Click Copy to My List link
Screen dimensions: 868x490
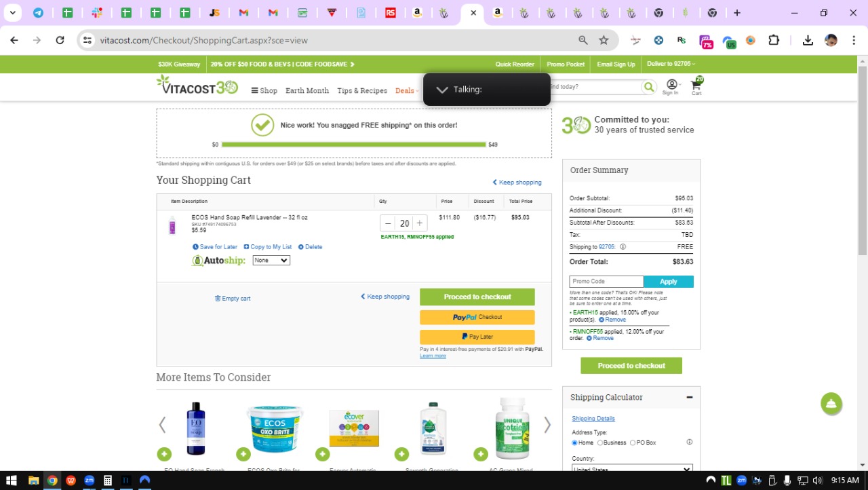pyautogui.click(x=268, y=247)
